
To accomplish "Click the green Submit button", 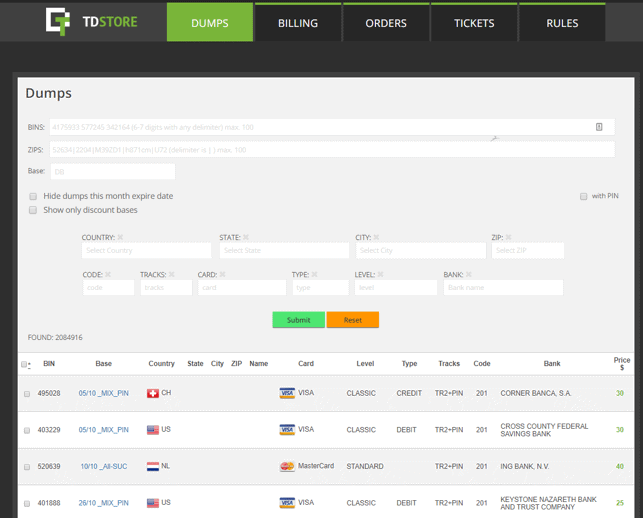I will click(x=299, y=320).
